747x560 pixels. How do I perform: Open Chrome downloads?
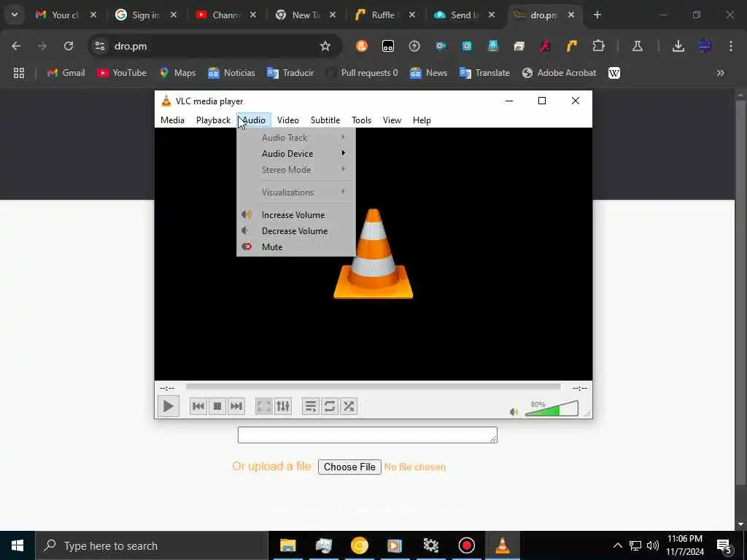coord(678,46)
